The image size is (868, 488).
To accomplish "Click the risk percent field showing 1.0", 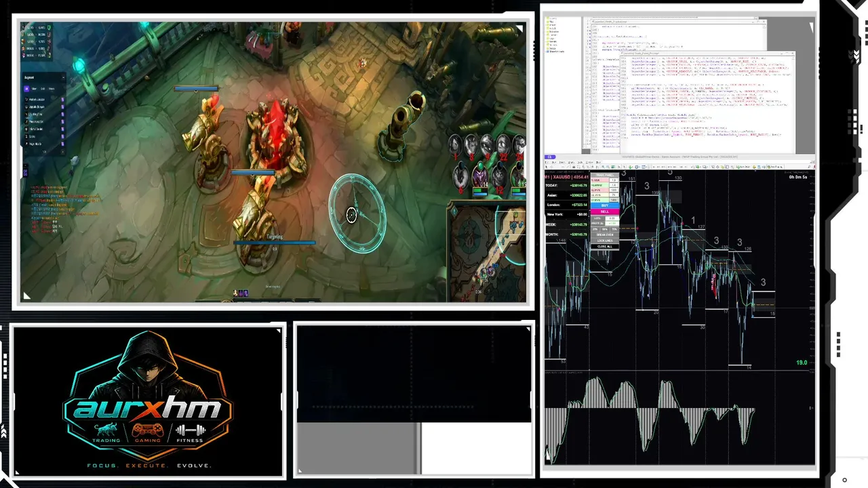I will [614, 180].
